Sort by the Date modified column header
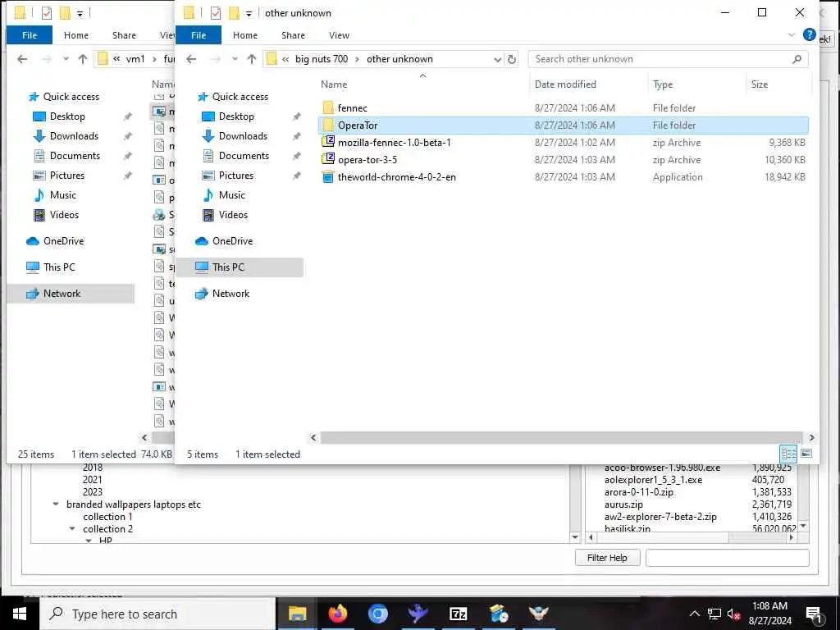 [564, 84]
